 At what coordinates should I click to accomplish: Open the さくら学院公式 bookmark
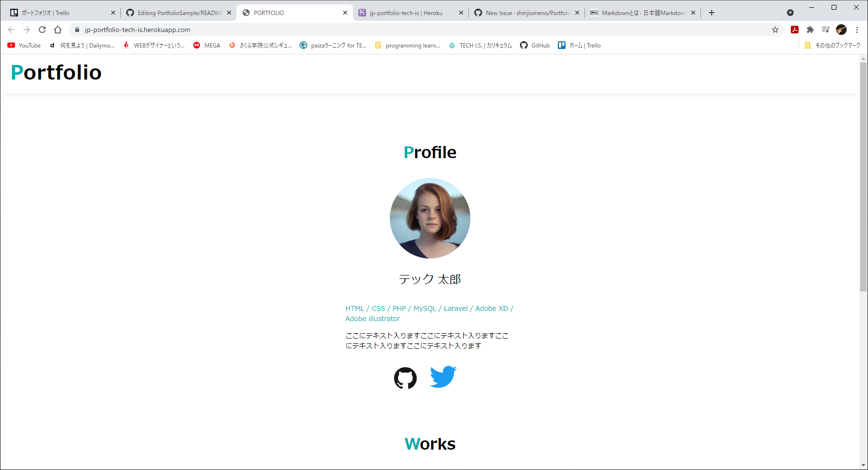click(261, 45)
